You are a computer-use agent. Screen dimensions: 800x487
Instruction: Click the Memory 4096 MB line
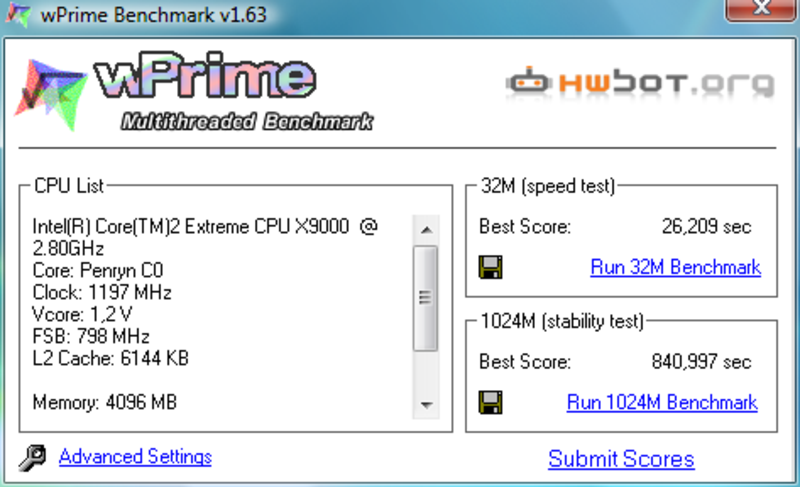105,402
